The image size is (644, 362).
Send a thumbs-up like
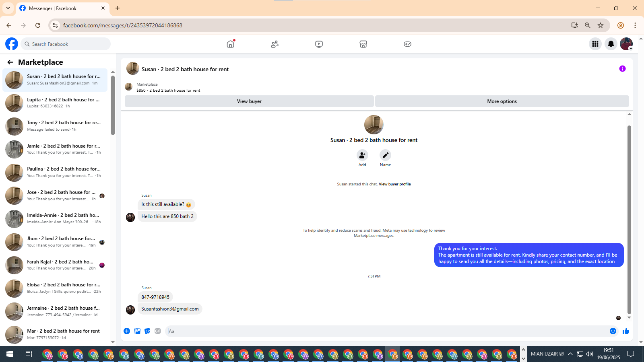click(626, 331)
